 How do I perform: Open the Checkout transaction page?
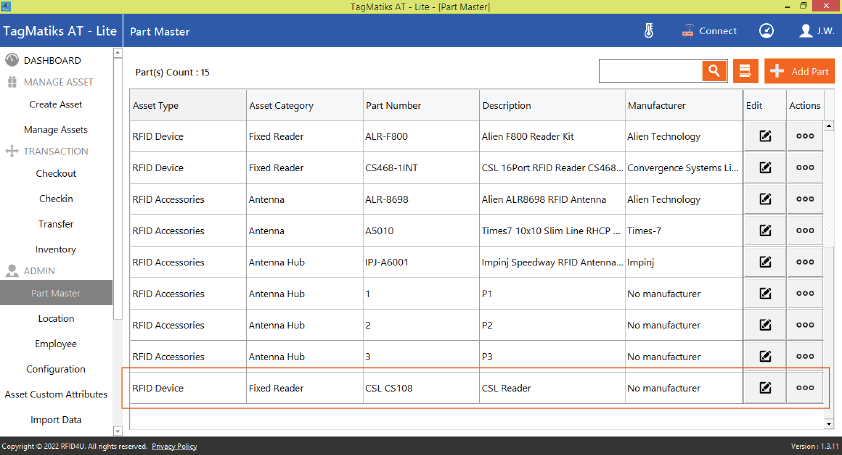click(x=56, y=174)
